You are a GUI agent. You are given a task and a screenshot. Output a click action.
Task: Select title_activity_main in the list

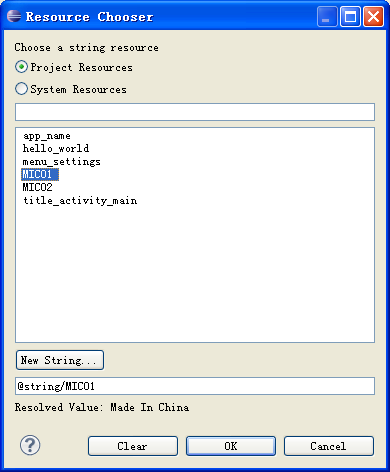click(80, 201)
